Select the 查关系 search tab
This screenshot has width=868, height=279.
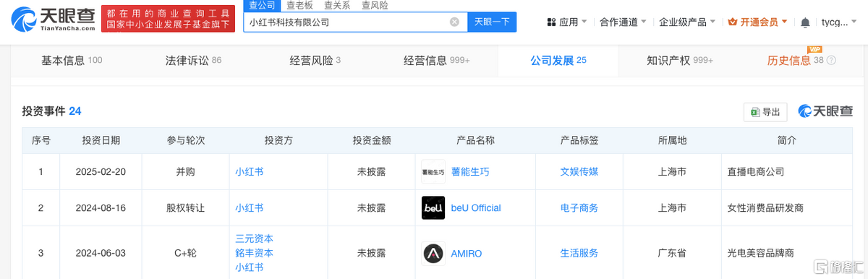tap(337, 5)
